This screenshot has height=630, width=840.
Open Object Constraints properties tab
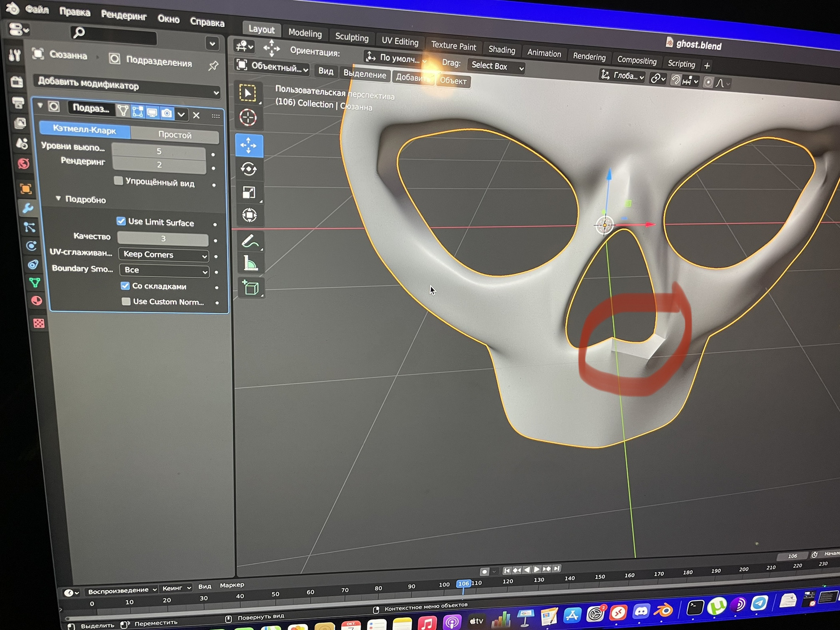point(33,264)
